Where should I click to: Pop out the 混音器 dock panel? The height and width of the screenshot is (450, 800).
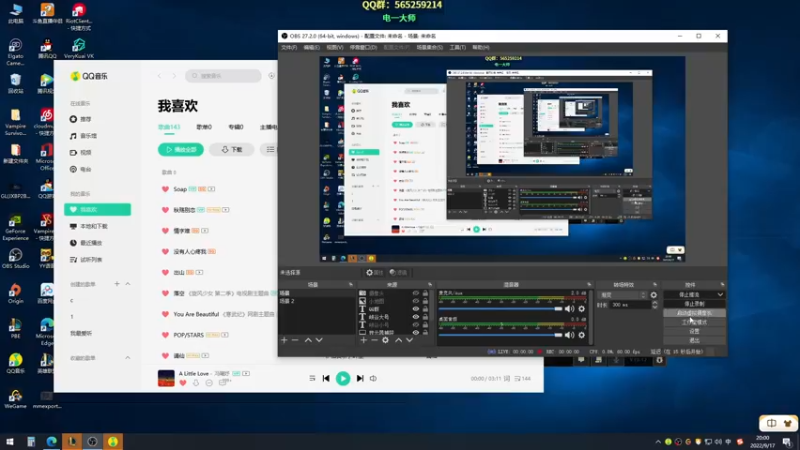pos(589,285)
